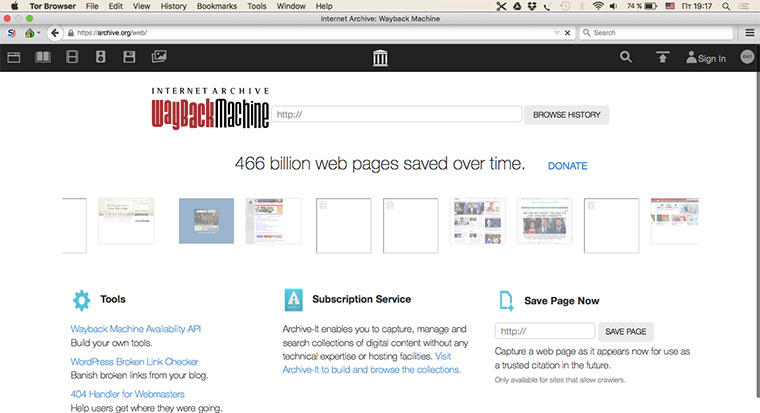
Task: Open the browser hamburger menu
Action: (749, 33)
